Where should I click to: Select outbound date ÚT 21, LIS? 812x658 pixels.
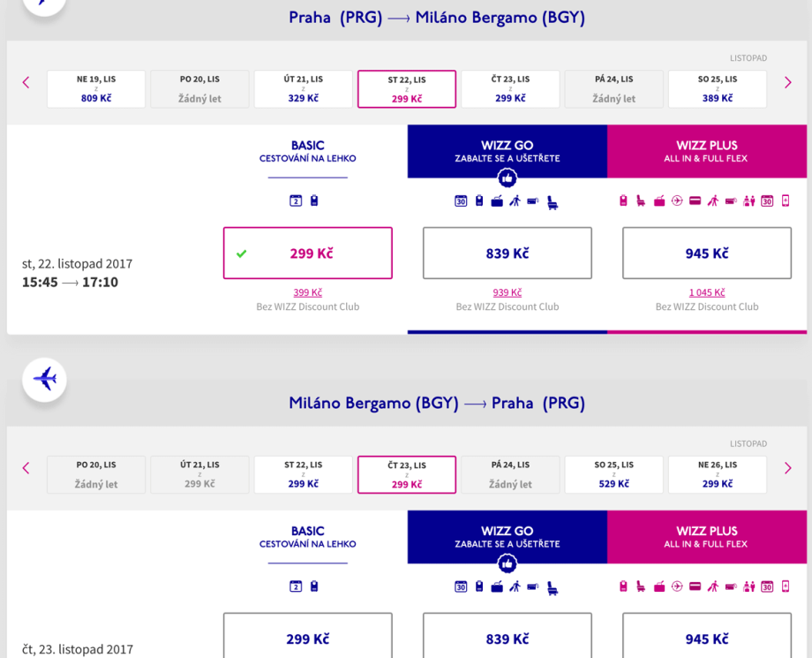point(303,89)
